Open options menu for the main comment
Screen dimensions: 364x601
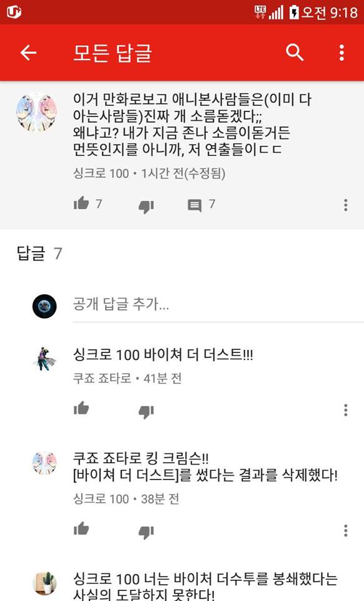click(x=346, y=205)
